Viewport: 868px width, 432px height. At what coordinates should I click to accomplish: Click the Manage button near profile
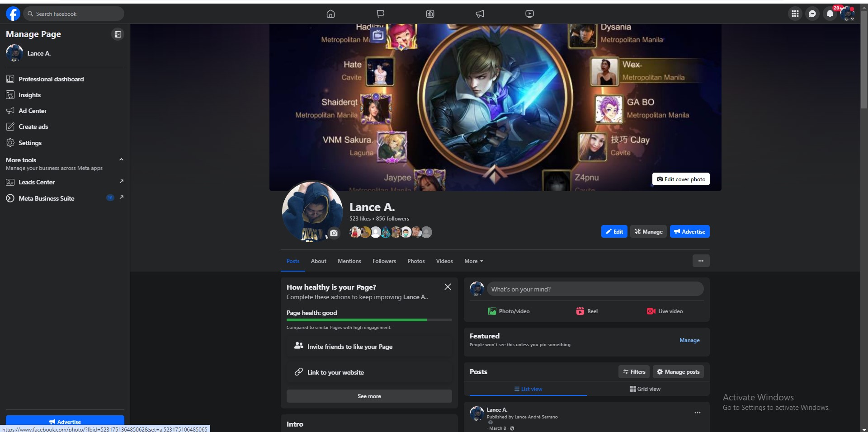point(648,231)
